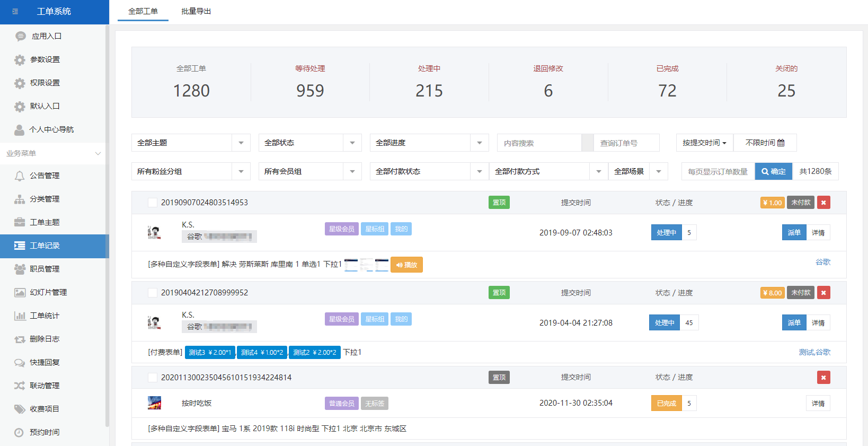Open 幻灯片管理 image icon
The image size is (868, 446).
point(20,292)
